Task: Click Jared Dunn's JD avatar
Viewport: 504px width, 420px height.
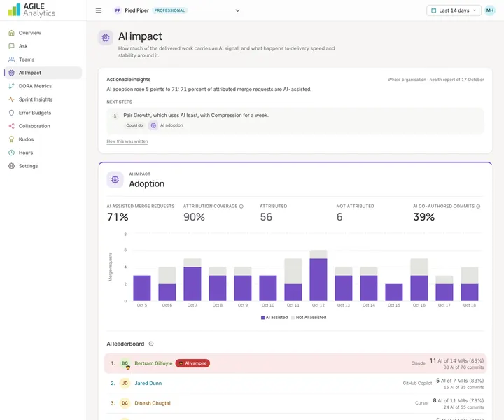Action: [125, 383]
